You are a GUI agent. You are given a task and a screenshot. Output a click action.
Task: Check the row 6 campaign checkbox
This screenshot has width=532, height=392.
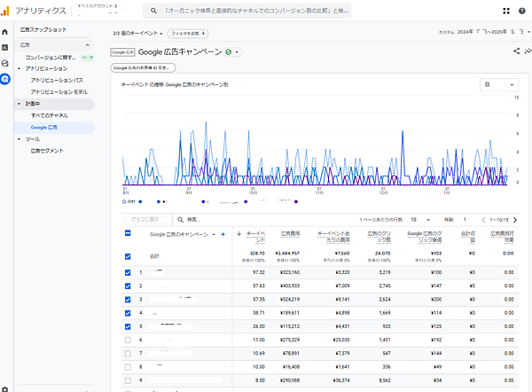point(128,340)
